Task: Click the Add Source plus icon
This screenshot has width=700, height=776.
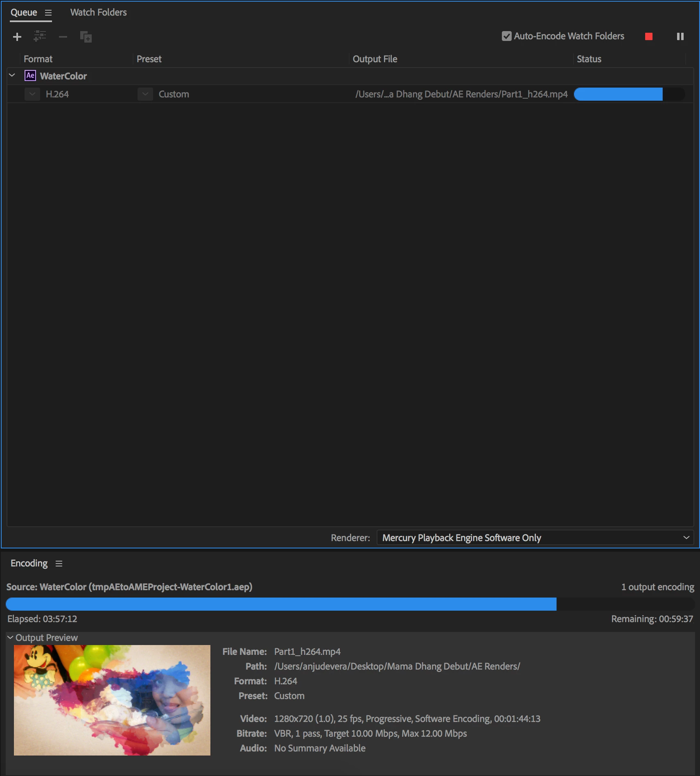Action: coord(17,37)
